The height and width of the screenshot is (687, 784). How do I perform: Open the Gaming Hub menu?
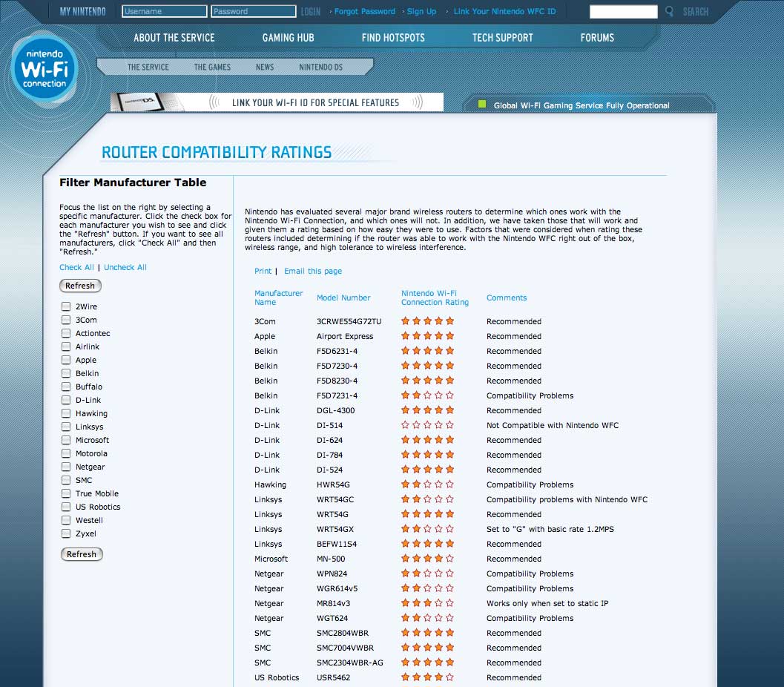click(x=288, y=38)
